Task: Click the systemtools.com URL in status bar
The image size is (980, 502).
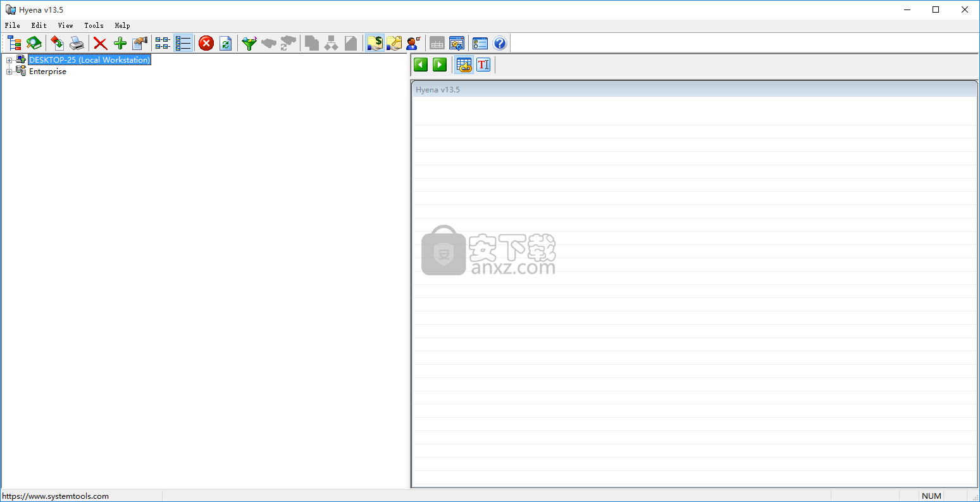Action: pyautogui.click(x=55, y=496)
